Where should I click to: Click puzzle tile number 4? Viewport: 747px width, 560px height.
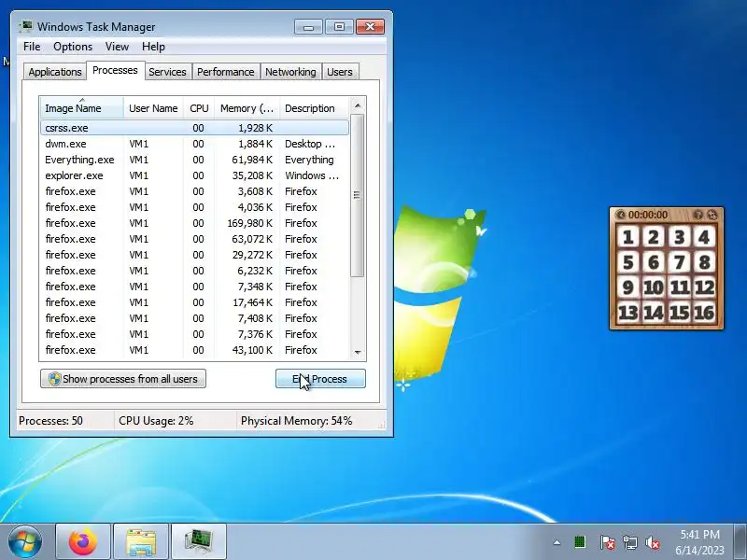coord(704,237)
